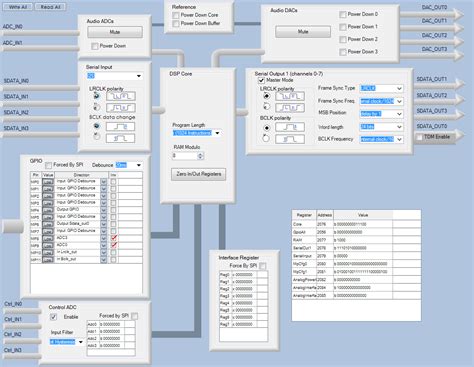Open the MSB Position dropdown
The width and height of the screenshot is (474, 367).
click(399, 114)
